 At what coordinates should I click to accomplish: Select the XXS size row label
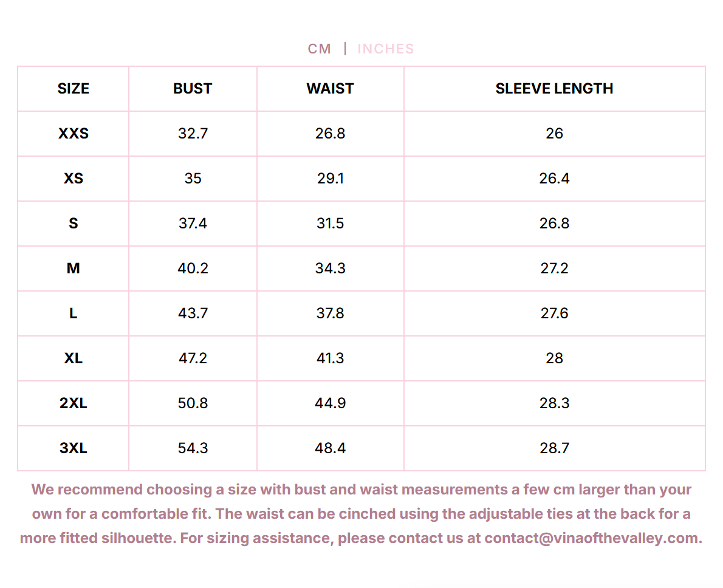(x=74, y=133)
